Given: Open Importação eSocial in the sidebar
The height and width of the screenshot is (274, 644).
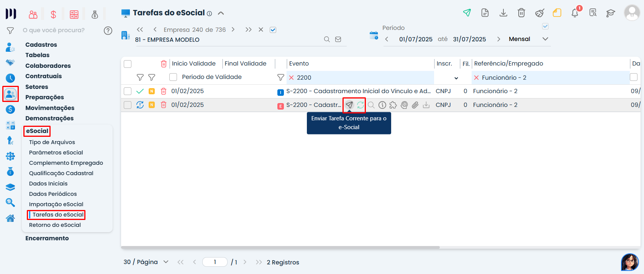Looking at the screenshot, I should pos(56,204).
